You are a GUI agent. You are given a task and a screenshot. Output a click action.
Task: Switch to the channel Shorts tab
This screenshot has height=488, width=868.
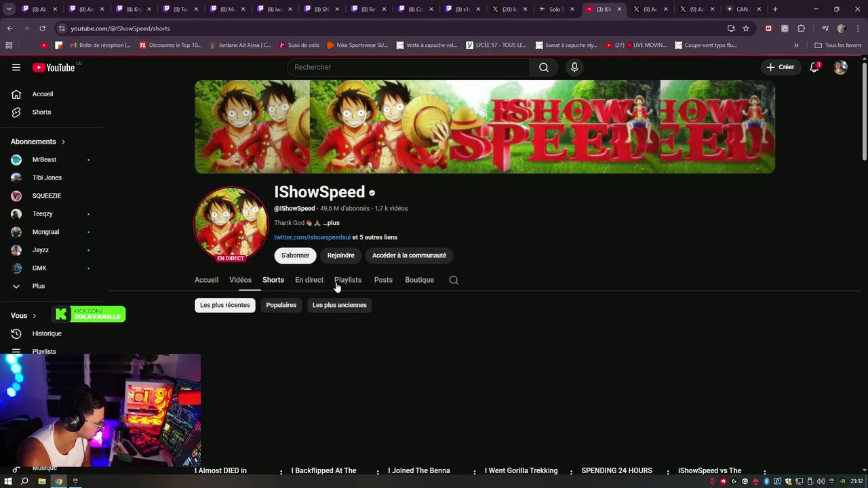pyautogui.click(x=273, y=280)
